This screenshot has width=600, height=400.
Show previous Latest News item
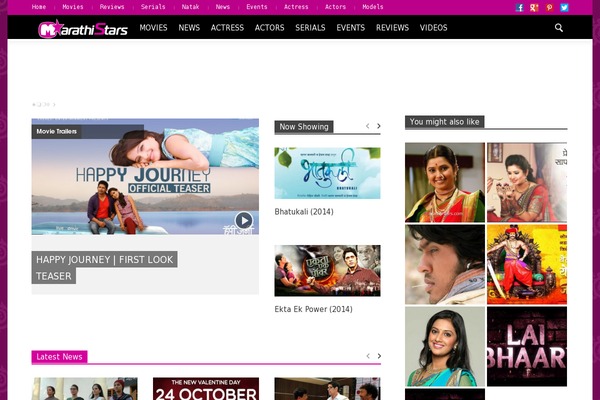pyautogui.click(x=368, y=356)
